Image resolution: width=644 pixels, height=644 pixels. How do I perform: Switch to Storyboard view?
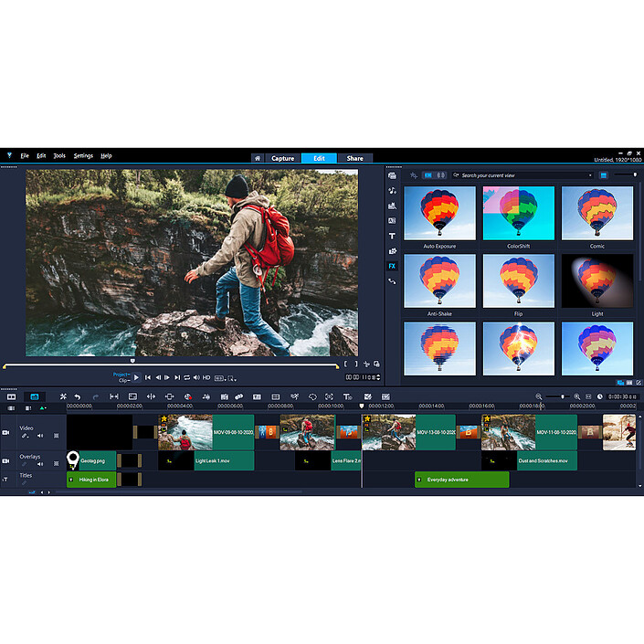point(12,396)
